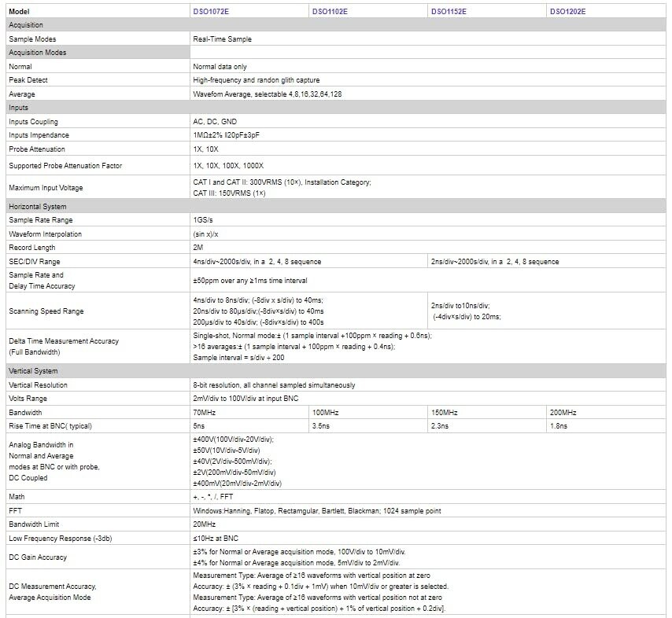
Task: Select the Vertical System section header
Action: (x=33, y=371)
